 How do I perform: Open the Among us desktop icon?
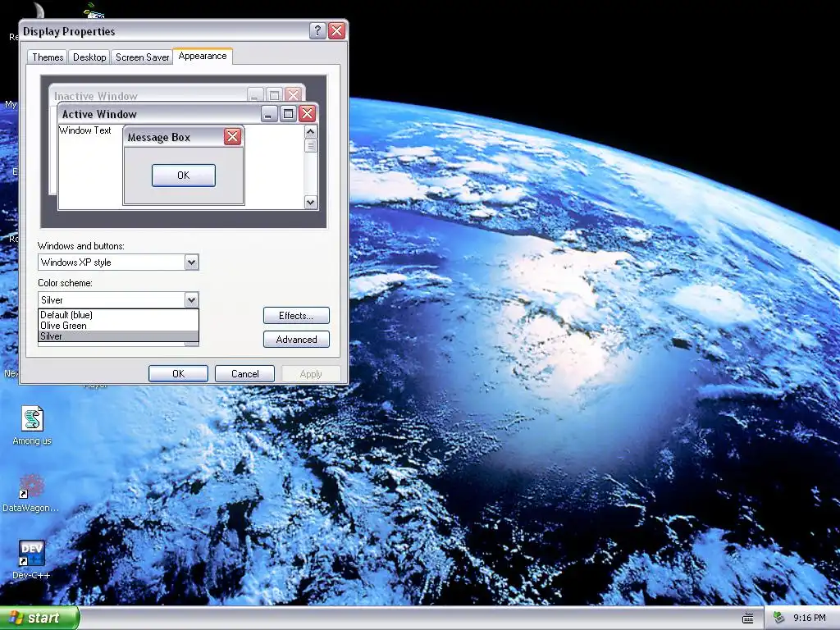[32, 425]
